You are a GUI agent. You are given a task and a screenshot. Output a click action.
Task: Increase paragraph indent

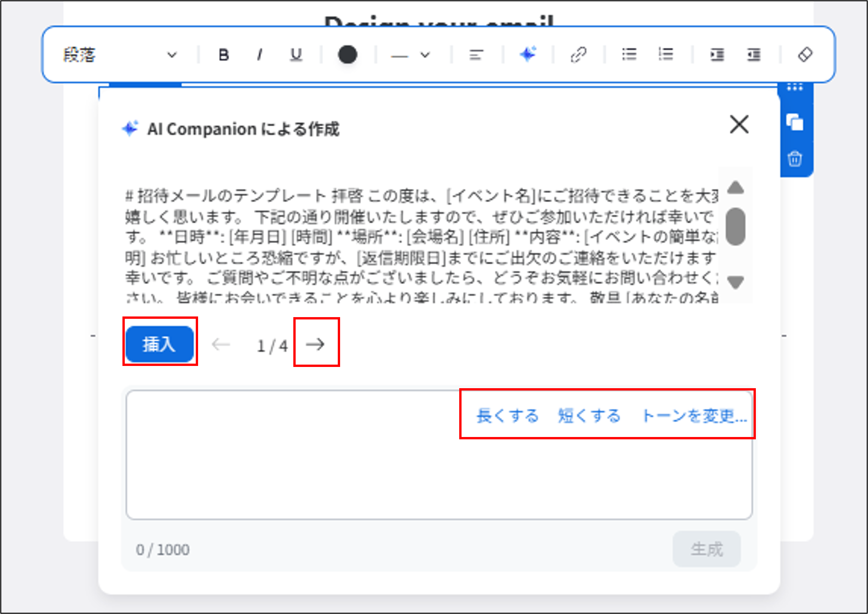click(717, 55)
